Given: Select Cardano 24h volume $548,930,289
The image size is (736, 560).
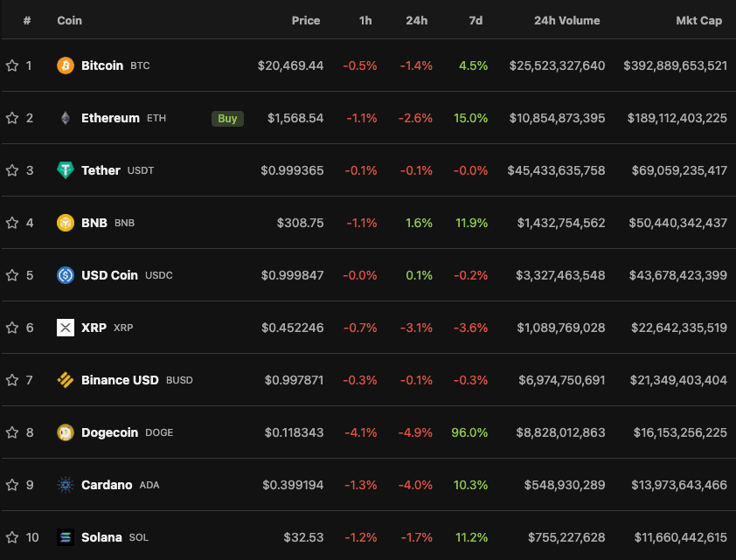Looking at the screenshot, I should [564, 485].
